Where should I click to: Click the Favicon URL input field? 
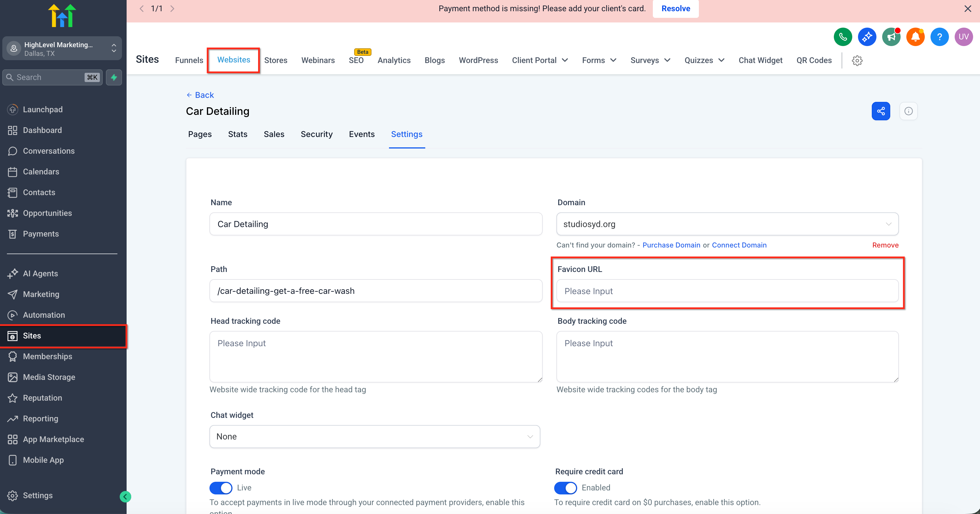(x=727, y=291)
